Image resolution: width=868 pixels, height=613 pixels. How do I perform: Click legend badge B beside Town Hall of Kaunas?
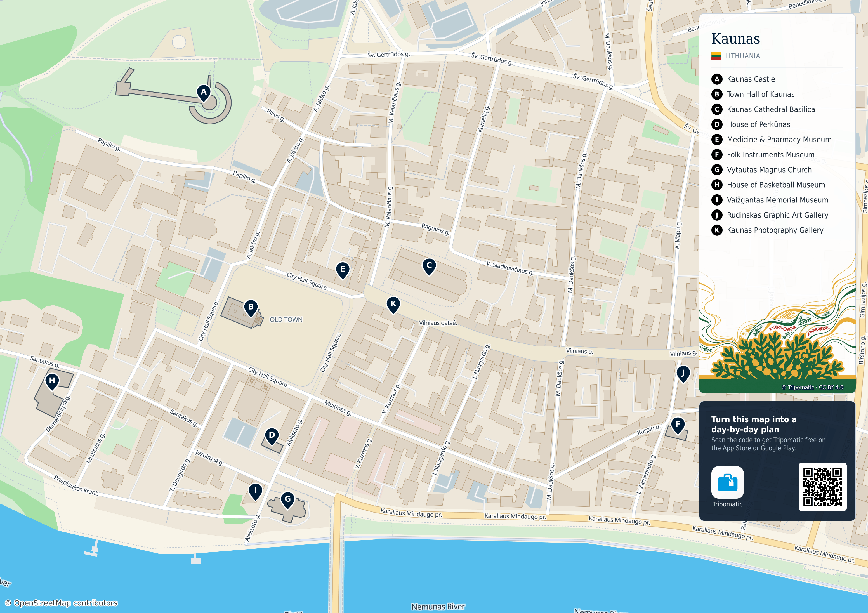tap(717, 94)
